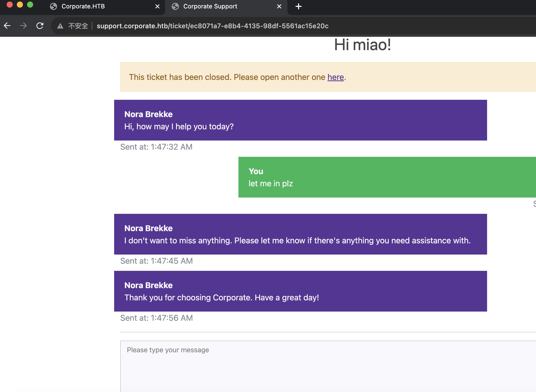The height and width of the screenshot is (392, 536).
Task: Click the globe favicon on Corporate.HTB tab
Action: pyautogui.click(x=53, y=6)
